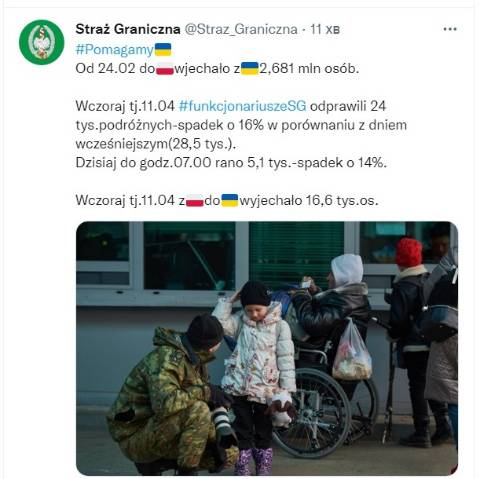Screen dimensions: 480x479
Task: Click the Polish flag in the last text line
Action: click(195, 200)
